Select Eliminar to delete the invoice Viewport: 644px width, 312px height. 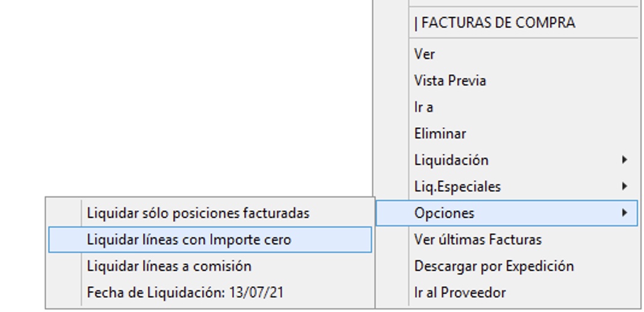pyautogui.click(x=440, y=134)
